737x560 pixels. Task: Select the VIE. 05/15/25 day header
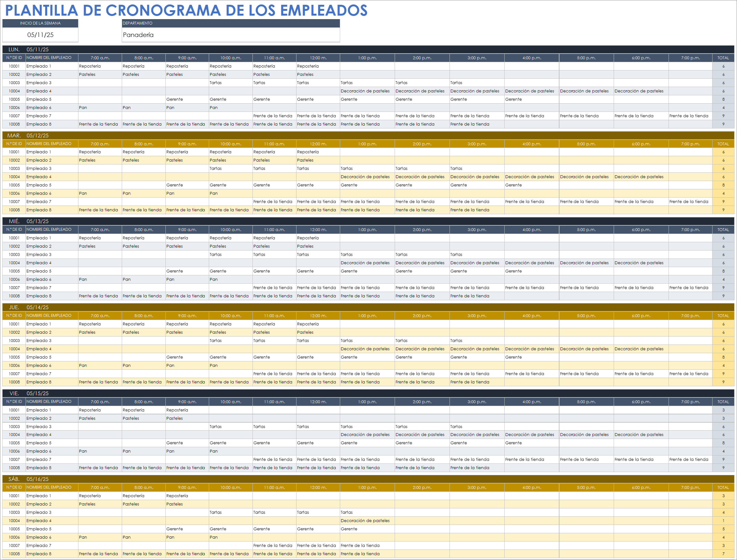click(368, 393)
